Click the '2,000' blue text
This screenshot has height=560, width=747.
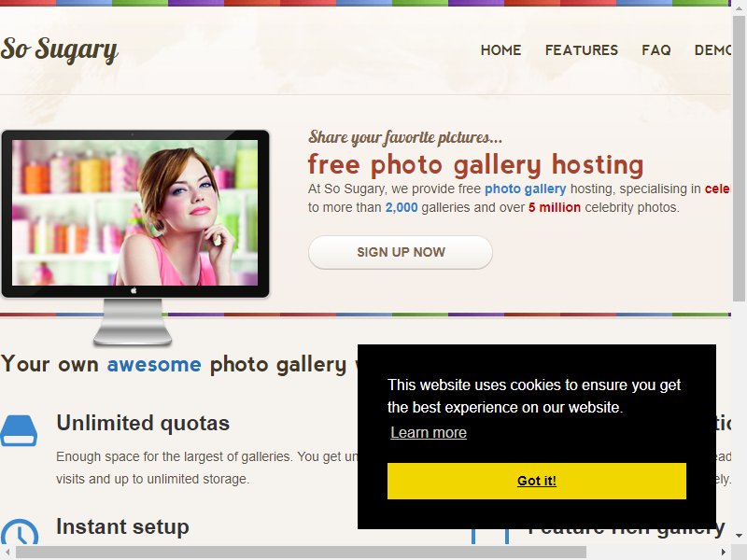402,207
